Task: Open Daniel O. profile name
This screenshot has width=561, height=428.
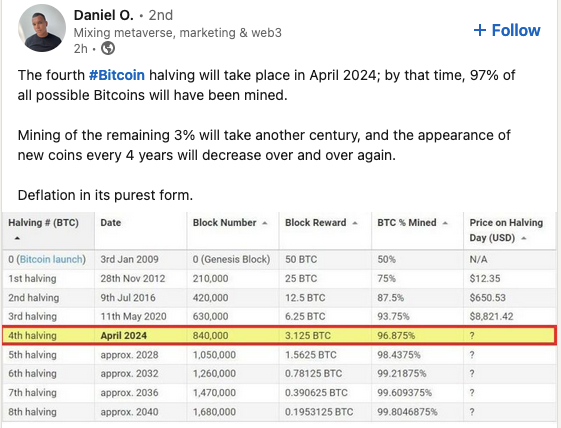Action: [103, 15]
